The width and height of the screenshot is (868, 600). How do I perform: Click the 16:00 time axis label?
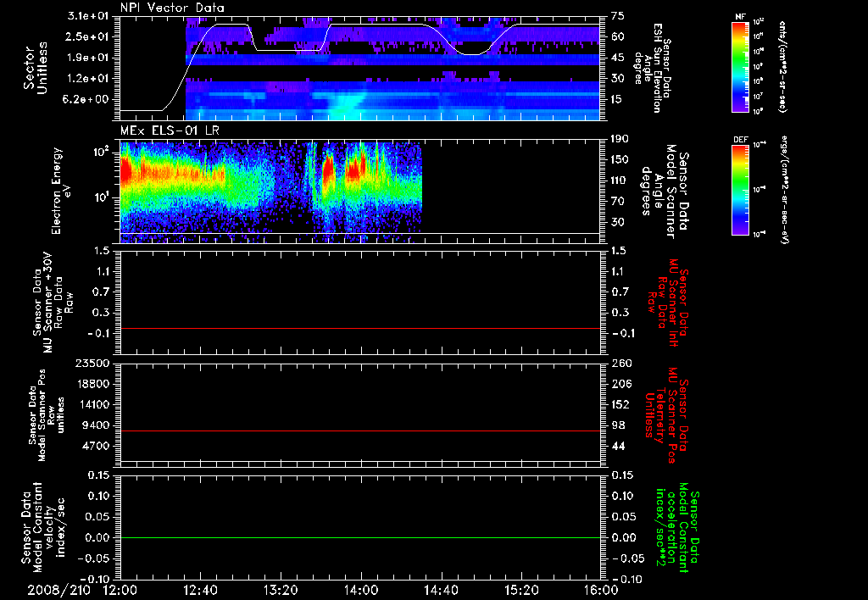coord(601,590)
